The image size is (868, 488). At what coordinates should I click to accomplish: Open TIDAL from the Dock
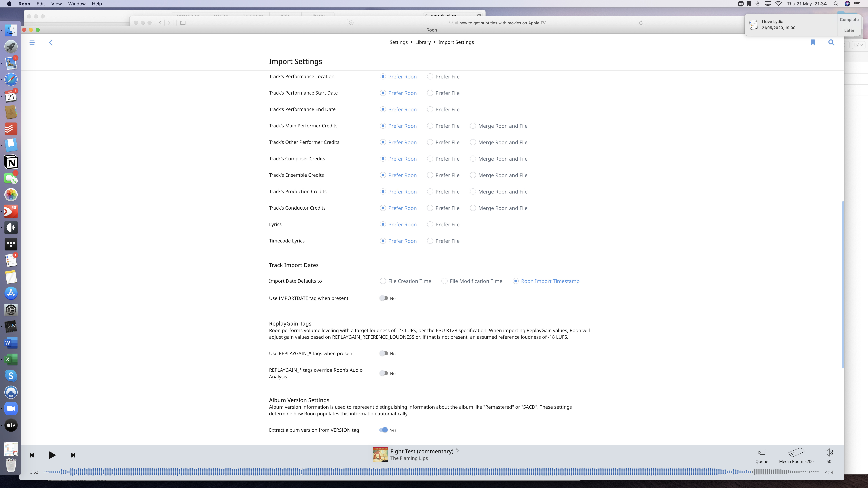click(11, 244)
